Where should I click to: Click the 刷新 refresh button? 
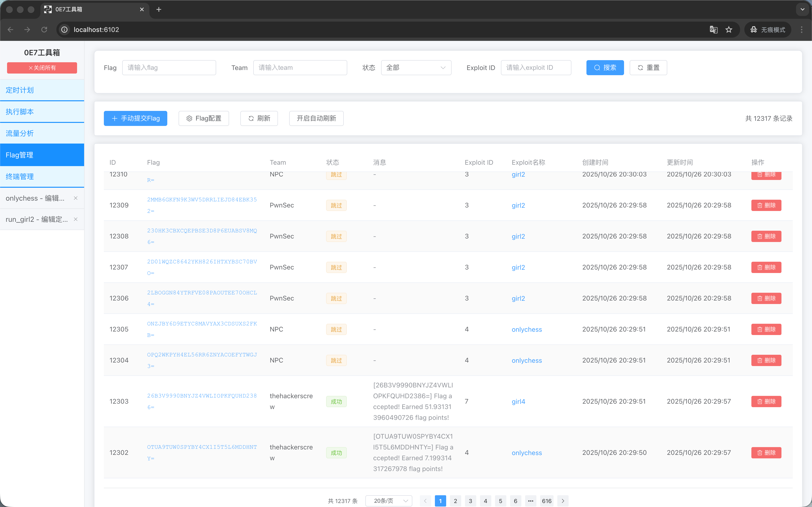(x=259, y=118)
